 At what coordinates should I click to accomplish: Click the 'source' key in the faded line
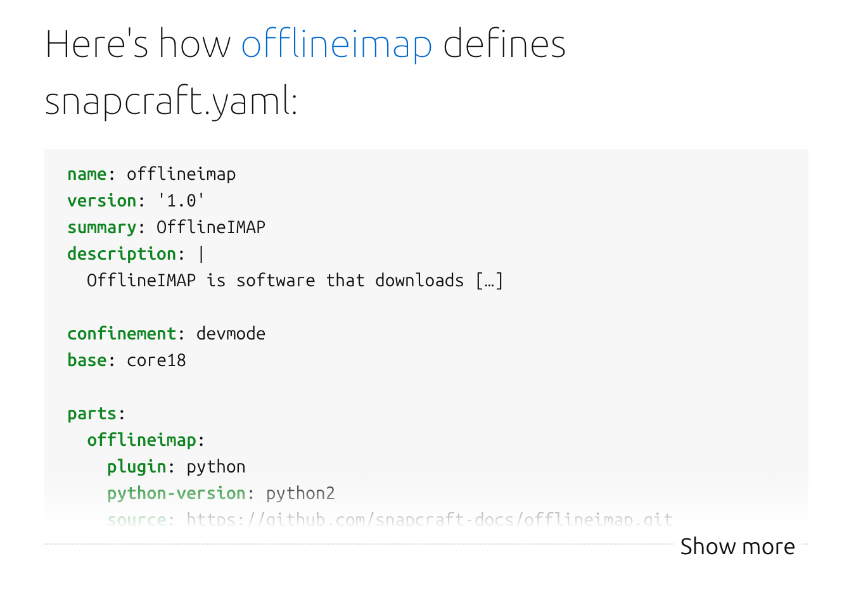coord(136,520)
